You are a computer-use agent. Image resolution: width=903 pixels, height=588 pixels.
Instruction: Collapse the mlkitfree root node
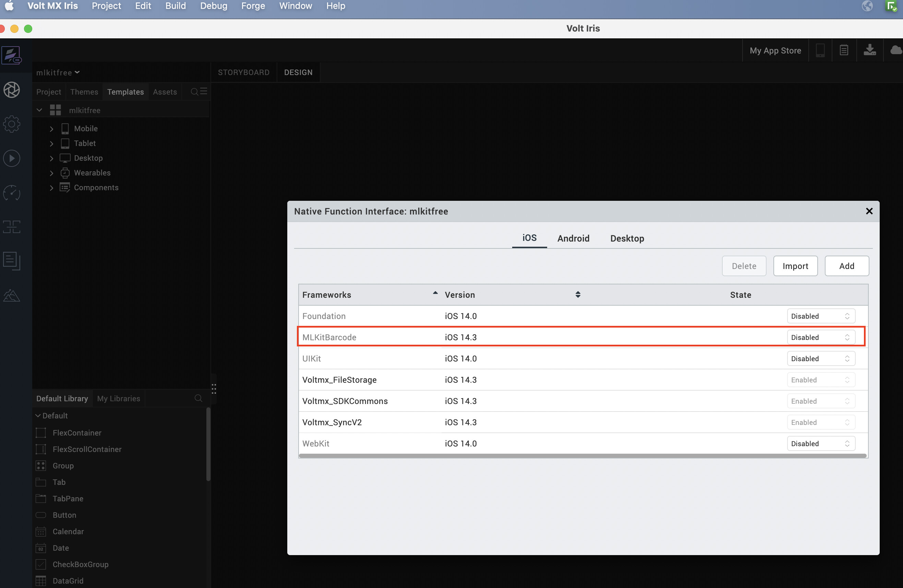pos(39,110)
